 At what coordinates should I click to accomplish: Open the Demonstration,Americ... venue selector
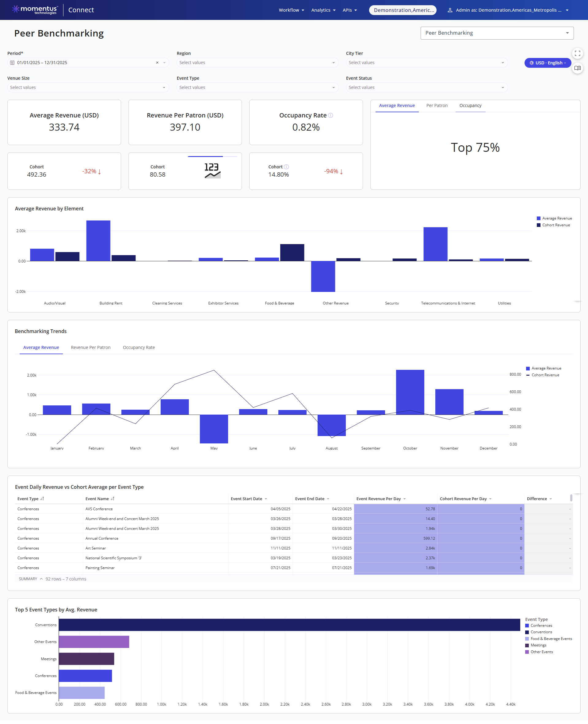[x=403, y=10]
